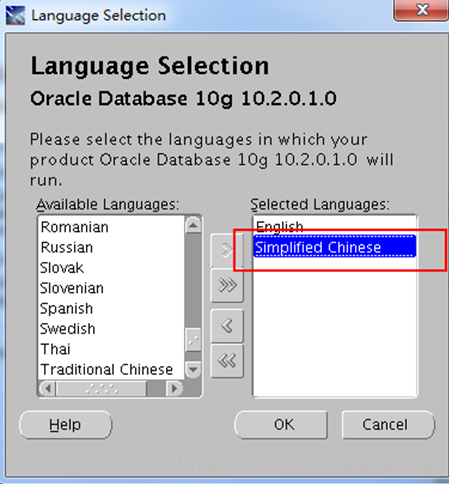Add selected language with single right arrow

pyautogui.click(x=227, y=250)
